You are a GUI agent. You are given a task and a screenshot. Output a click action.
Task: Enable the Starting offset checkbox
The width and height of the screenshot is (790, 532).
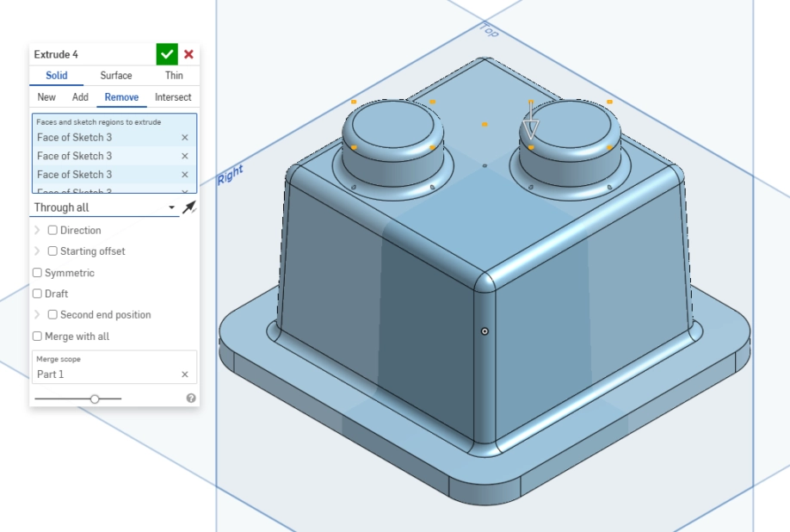[x=52, y=251]
